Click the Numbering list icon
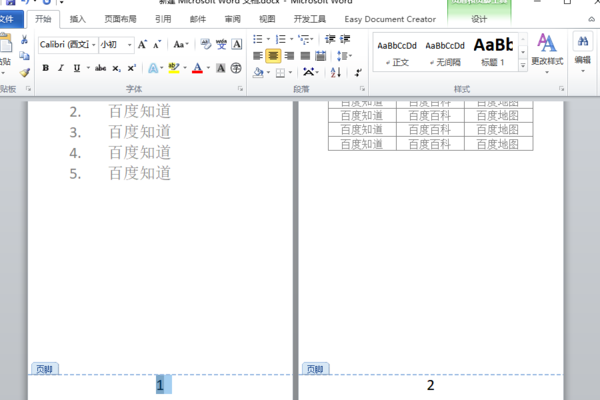 (x=280, y=39)
